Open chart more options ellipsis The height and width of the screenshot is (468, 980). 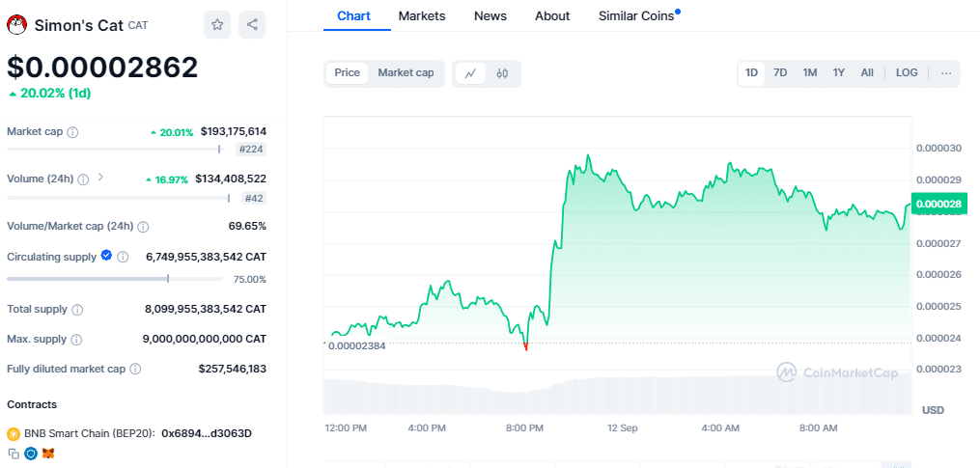tap(946, 73)
